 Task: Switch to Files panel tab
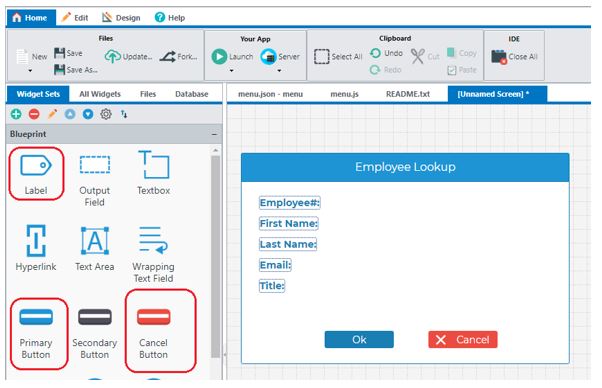148,94
